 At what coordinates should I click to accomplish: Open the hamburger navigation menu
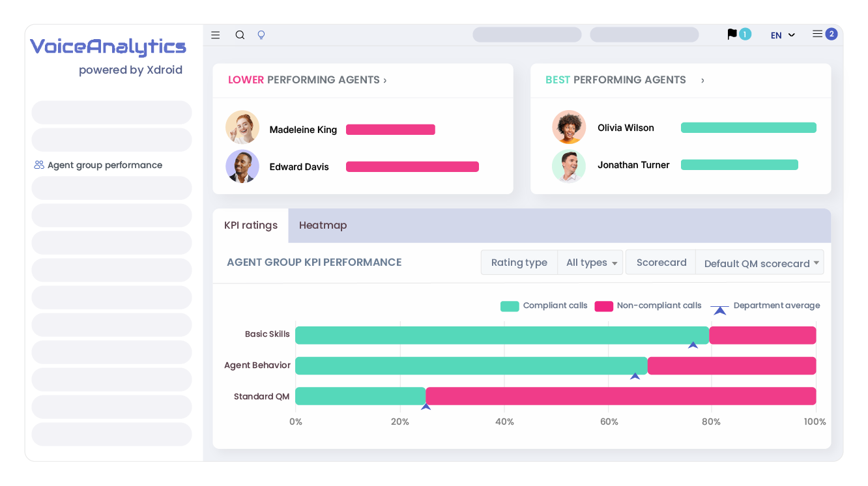coord(215,35)
